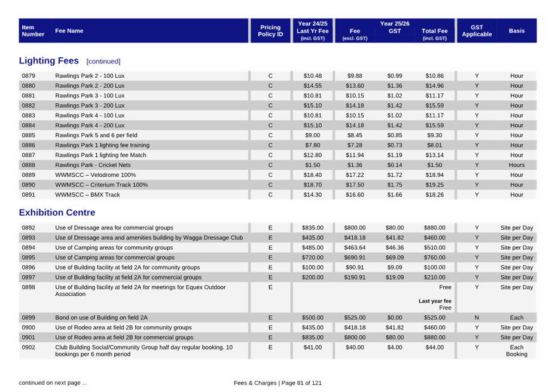Select GST value "$0.00" in Bond row

pyautogui.click(x=395, y=318)
